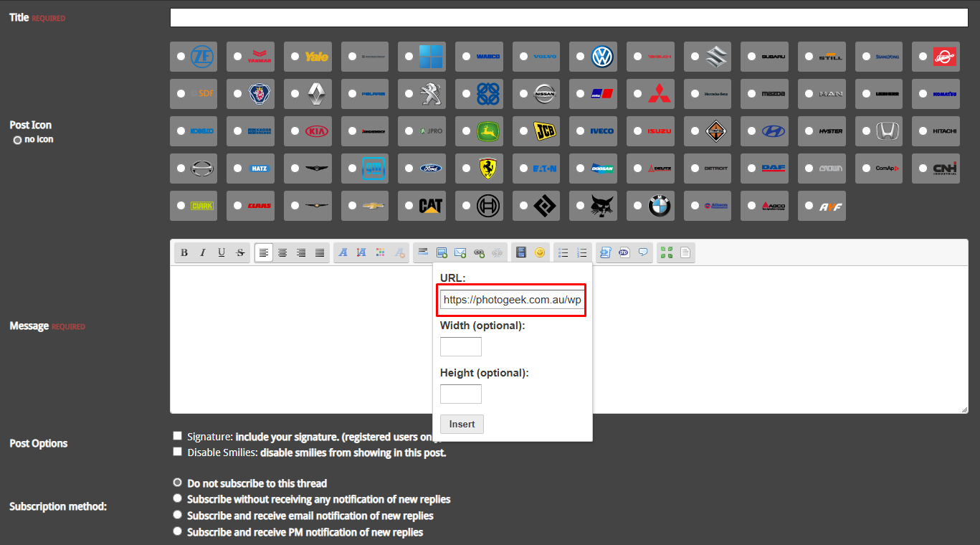
Task: Toggle bold formatting in editor toolbar
Action: (184, 252)
